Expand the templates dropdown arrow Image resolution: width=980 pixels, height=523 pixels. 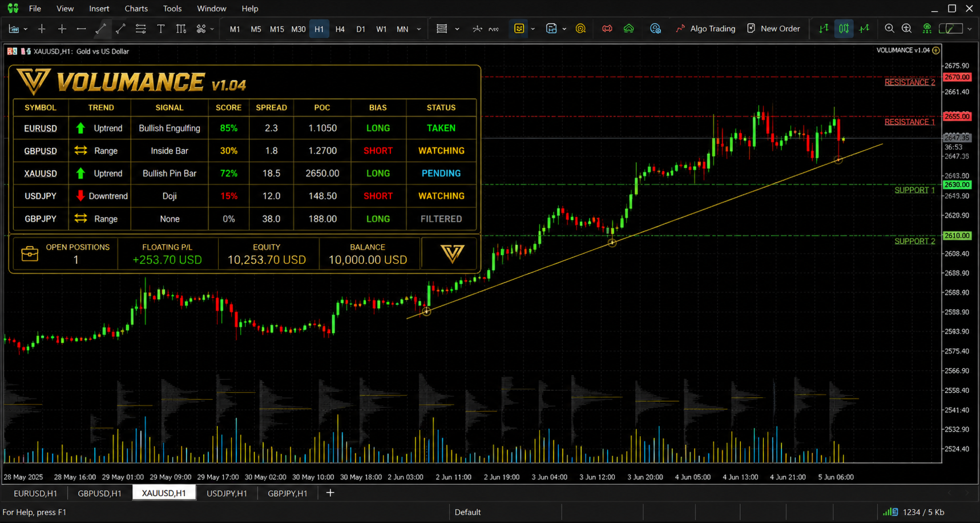[457, 29]
